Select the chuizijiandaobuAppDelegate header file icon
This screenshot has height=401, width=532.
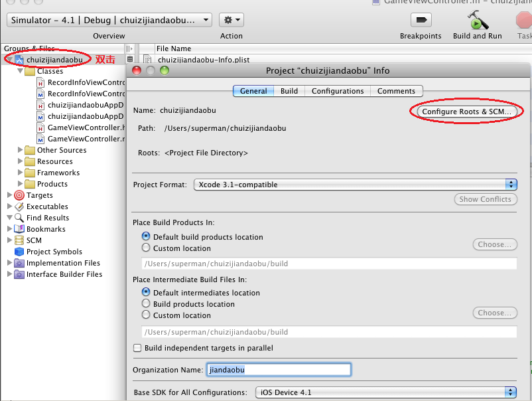[x=40, y=105]
